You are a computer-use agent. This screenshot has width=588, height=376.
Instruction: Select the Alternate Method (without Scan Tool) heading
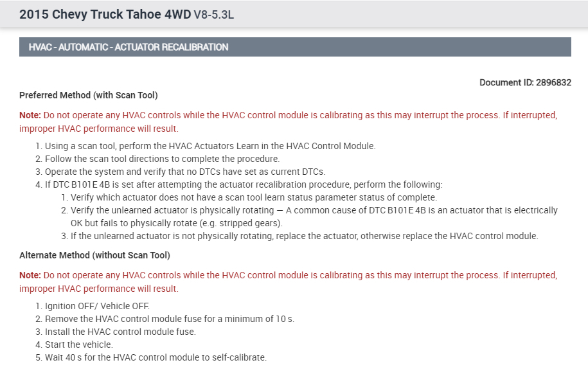(94, 255)
